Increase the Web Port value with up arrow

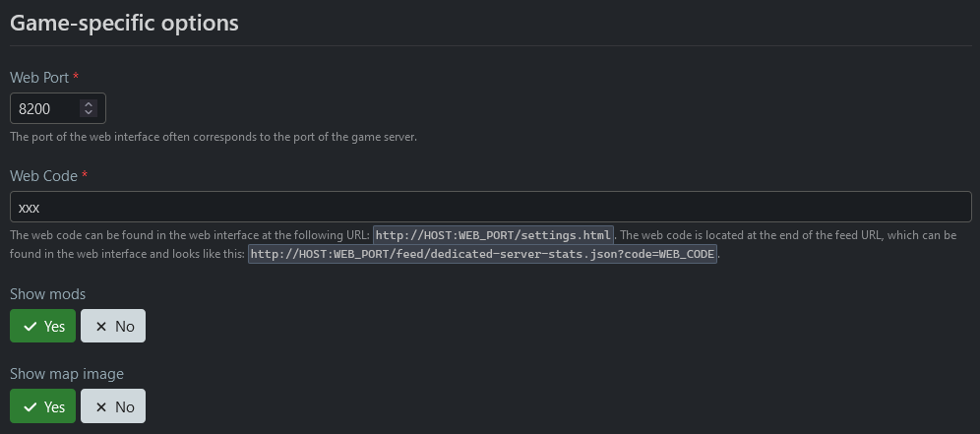[89, 103]
